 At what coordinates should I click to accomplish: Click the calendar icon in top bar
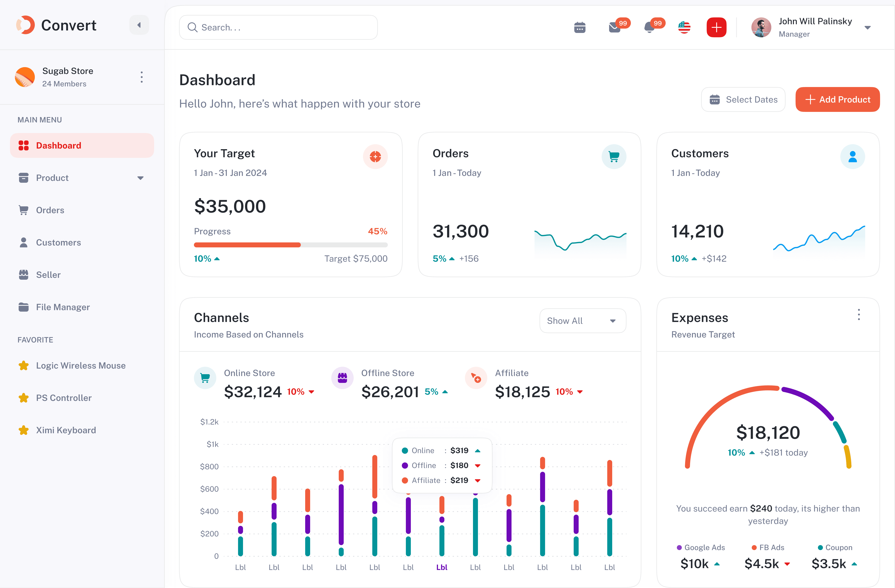pos(579,27)
